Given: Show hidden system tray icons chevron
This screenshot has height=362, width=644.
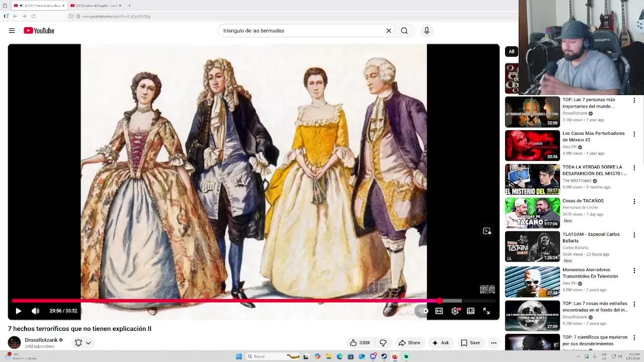Looking at the screenshot, I should point(579,356).
